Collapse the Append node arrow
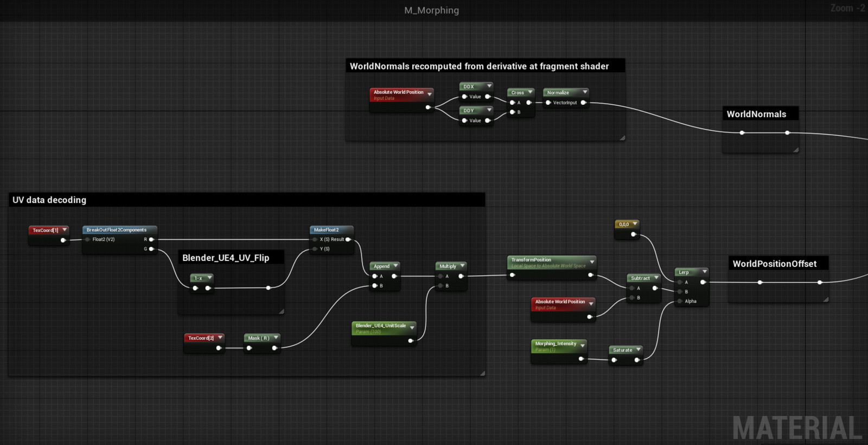This screenshot has width=868, height=445. [395, 265]
